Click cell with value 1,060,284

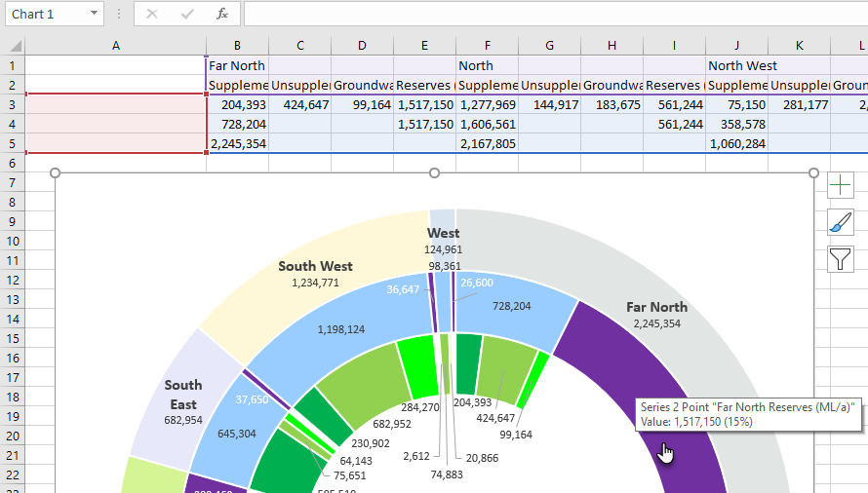(736, 143)
